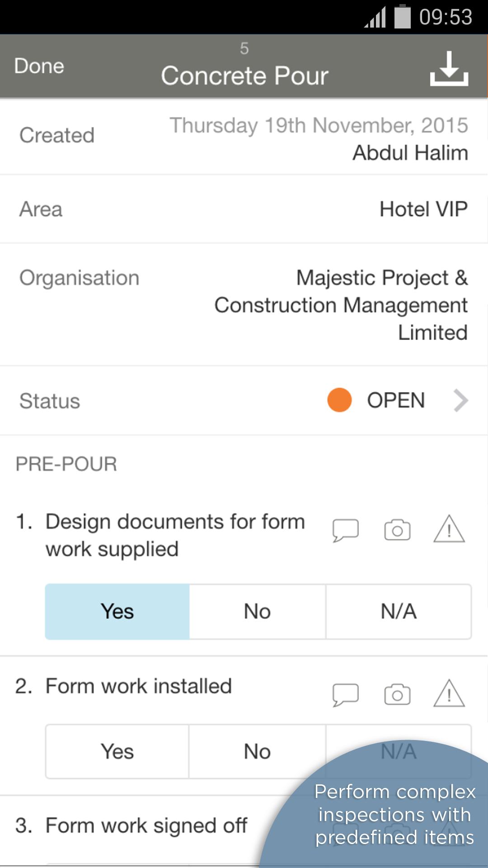This screenshot has width=488, height=868.
Task: Flag issue on Design documents item
Action: click(449, 529)
